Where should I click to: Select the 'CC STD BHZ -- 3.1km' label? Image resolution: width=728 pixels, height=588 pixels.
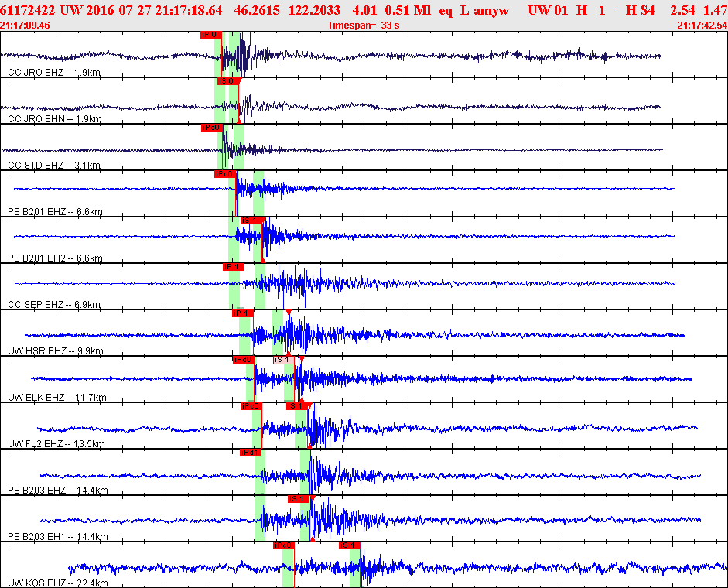click(x=54, y=166)
